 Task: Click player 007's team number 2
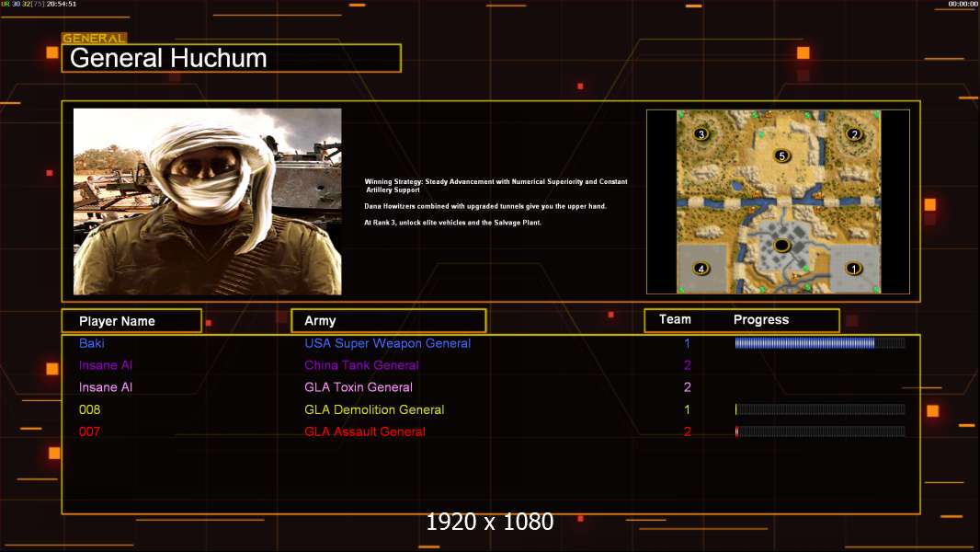(688, 431)
